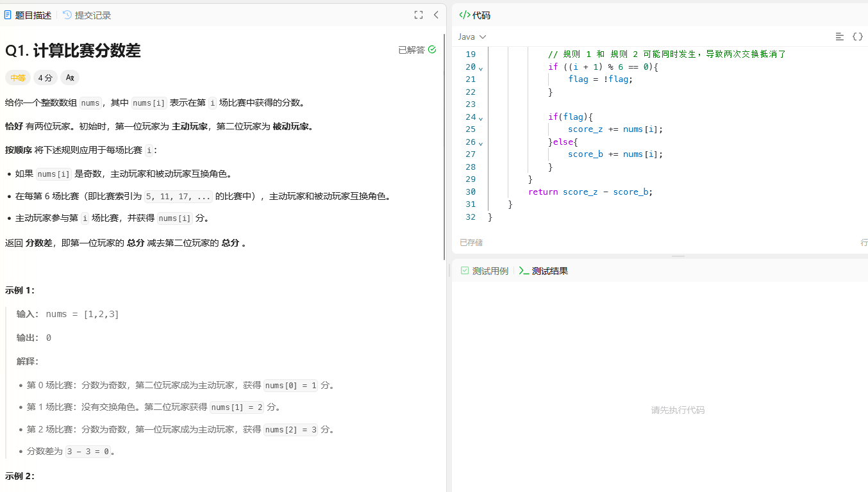Click the submission history clock icon
The image size is (868, 492).
(x=67, y=15)
